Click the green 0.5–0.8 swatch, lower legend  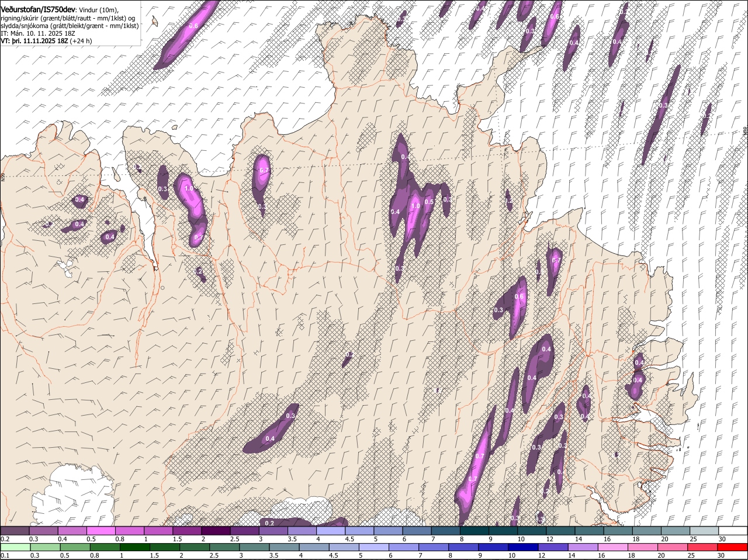(x=75, y=547)
